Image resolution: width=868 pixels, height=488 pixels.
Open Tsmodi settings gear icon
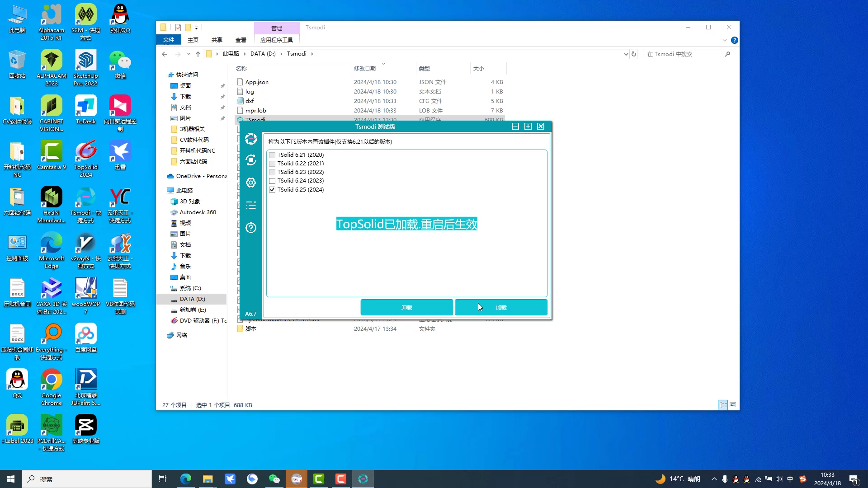[x=251, y=183]
